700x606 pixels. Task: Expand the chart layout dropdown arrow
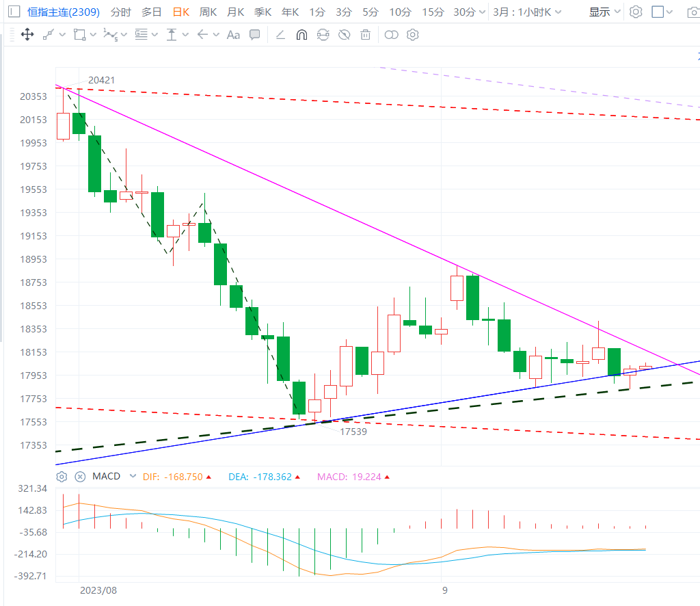(669, 12)
